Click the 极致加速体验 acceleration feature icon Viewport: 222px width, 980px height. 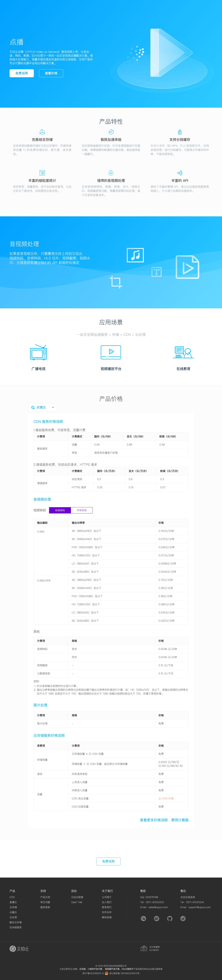[x=111, y=132]
